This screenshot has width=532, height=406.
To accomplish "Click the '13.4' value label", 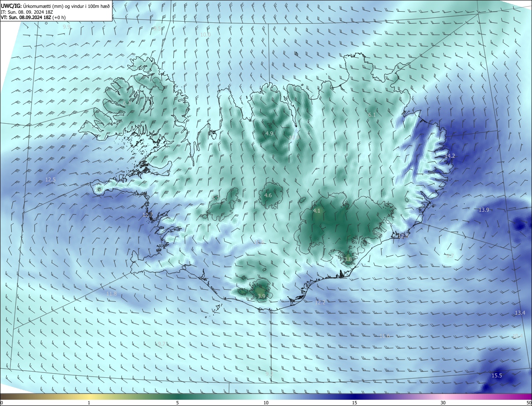I will [520, 313].
